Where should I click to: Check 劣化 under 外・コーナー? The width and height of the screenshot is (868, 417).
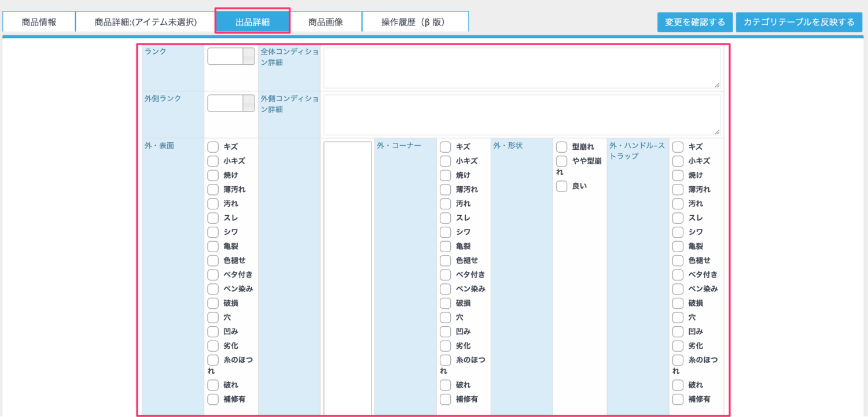pyautogui.click(x=446, y=346)
